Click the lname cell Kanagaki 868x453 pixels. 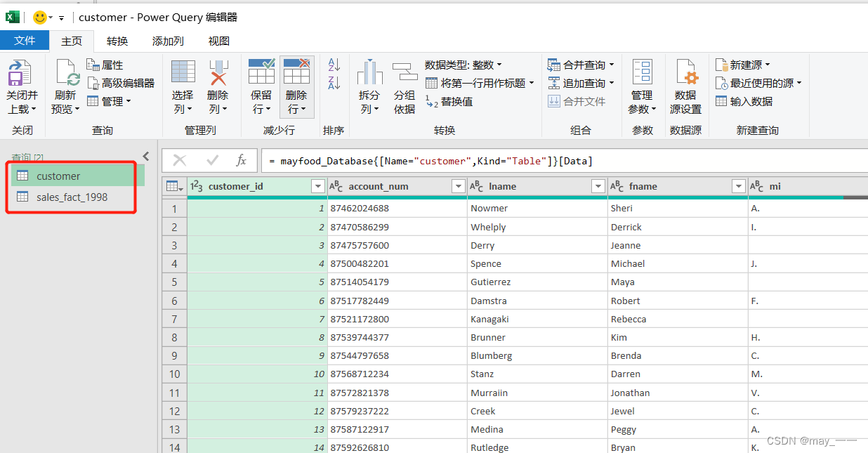(537, 319)
